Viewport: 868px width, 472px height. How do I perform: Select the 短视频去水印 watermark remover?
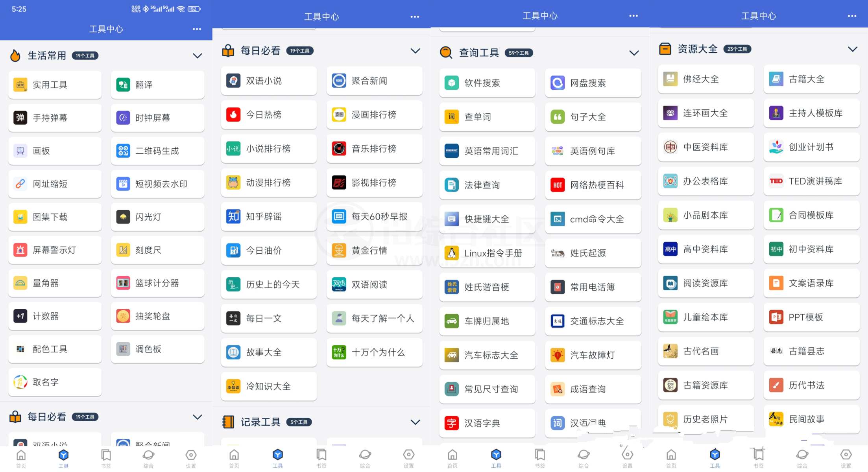[x=157, y=184]
